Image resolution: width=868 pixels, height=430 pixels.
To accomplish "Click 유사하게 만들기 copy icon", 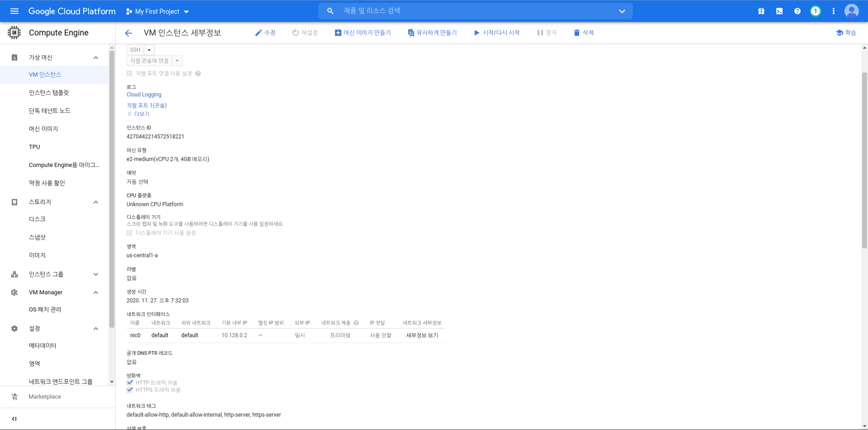I will [x=410, y=33].
